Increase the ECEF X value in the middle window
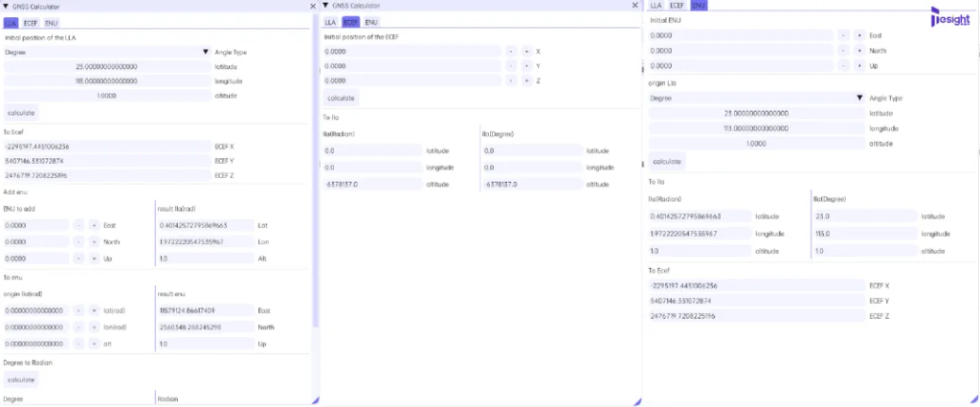Image resolution: width=980 pixels, height=407 pixels. pyautogui.click(x=526, y=52)
